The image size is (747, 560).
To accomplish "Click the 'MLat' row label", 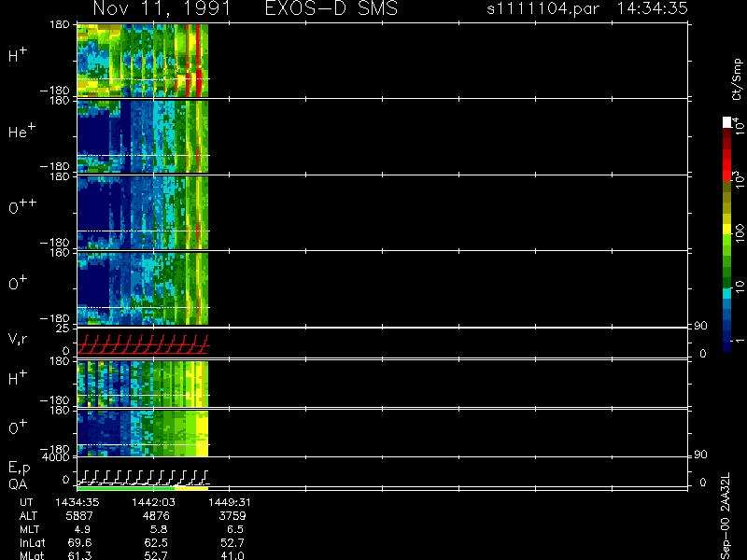I will (x=32, y=555).
